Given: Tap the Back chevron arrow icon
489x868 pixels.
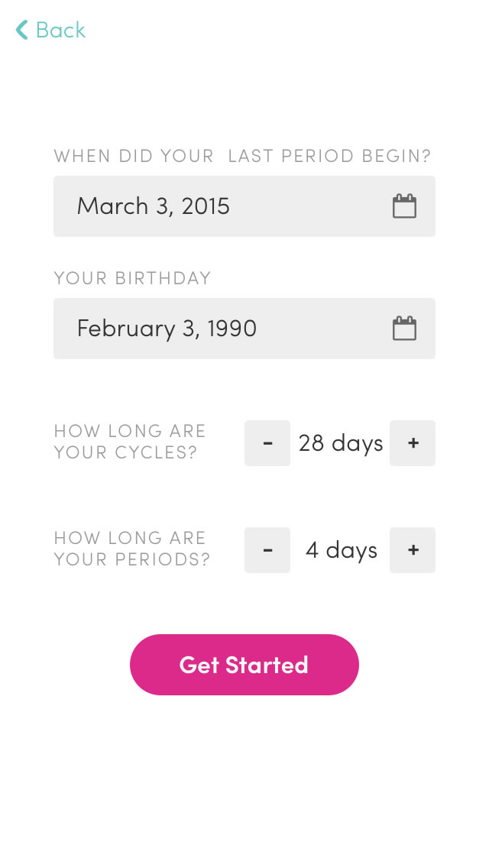Looking at the screenshot, I should (x=21, y=31).
